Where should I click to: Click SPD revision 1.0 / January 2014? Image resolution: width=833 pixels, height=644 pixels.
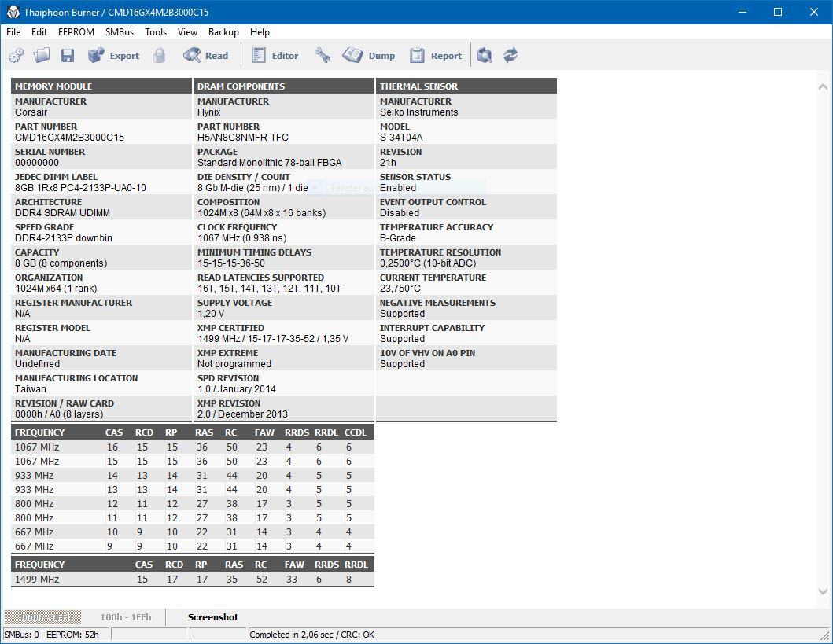pos(237,389)
